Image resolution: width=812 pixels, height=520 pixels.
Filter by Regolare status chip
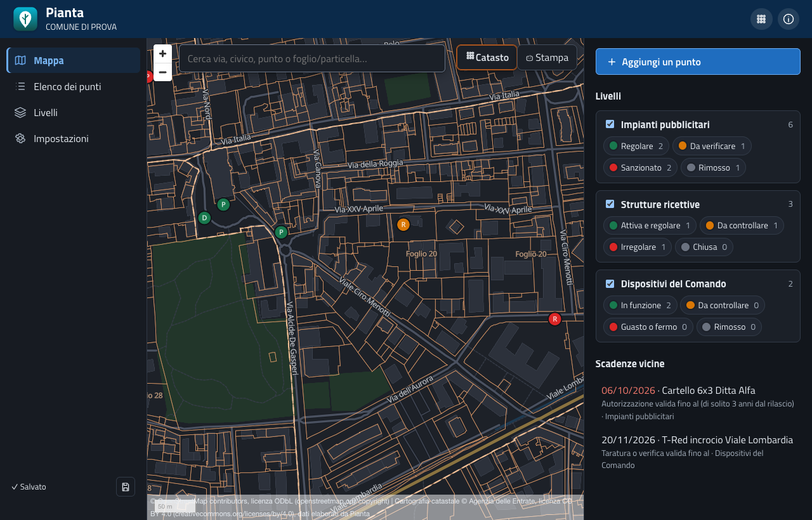[636, 146]
